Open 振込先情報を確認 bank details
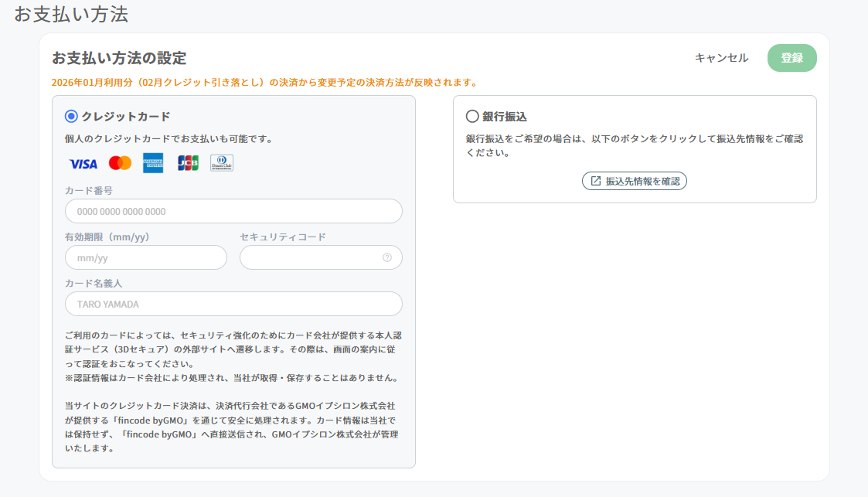Image resolution: width=868 pixels, height=497 pixels. tap(635, 181)
